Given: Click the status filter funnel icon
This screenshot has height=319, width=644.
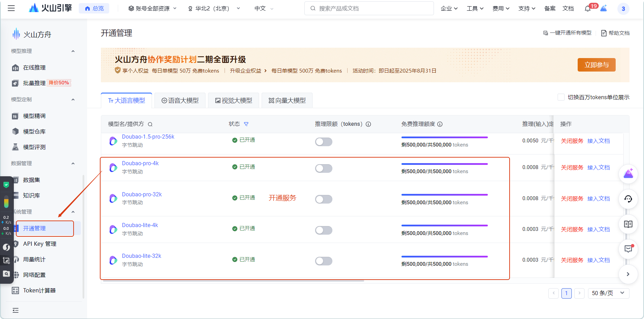Looking at the screenshot, I should pyautogui.click(x=246, y=124).
